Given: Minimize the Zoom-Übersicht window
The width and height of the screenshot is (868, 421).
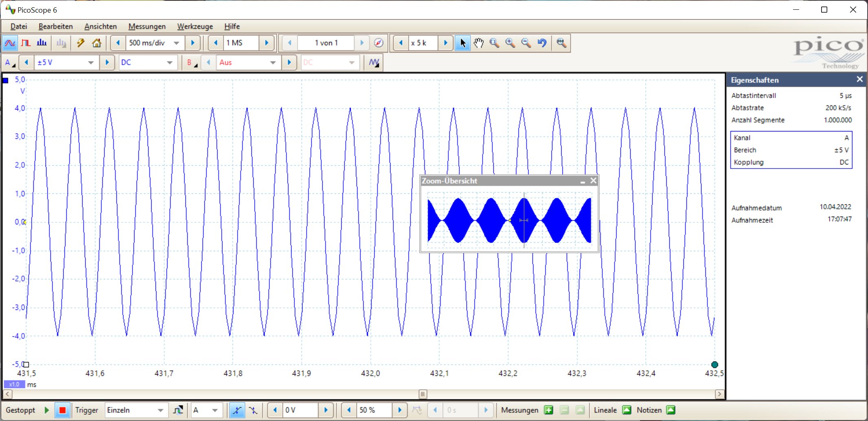Looking at the screenshot, I should point(583,181).
